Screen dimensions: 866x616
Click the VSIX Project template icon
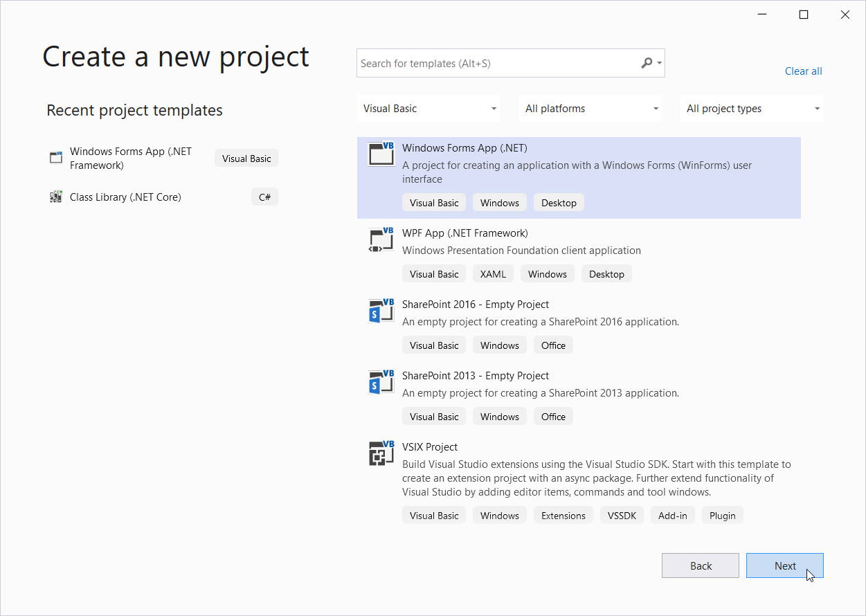(x=381, y=453)
